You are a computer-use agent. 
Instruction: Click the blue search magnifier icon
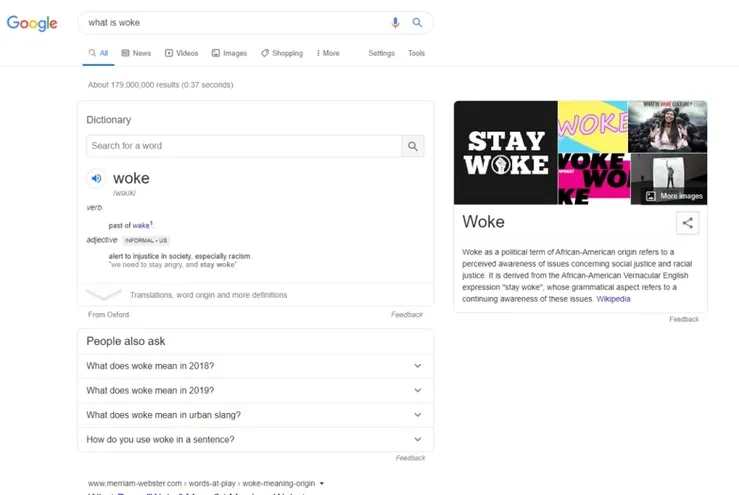point(417,23)
